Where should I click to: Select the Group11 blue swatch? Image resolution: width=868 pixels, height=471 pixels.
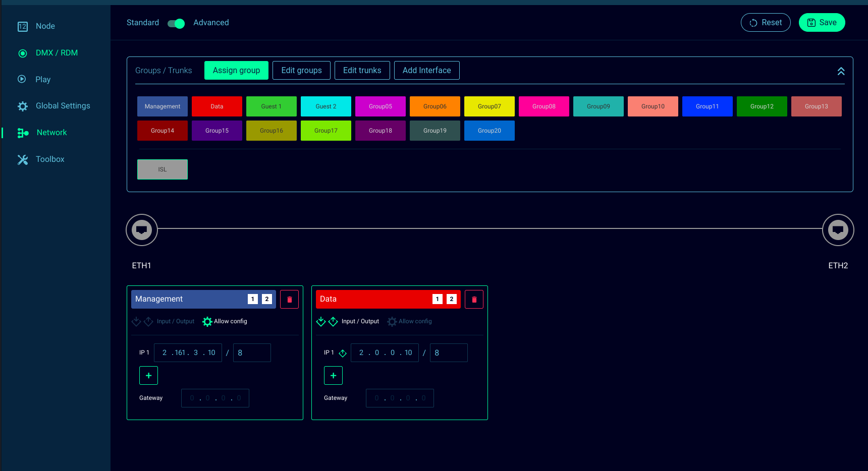tap(707, 106)
